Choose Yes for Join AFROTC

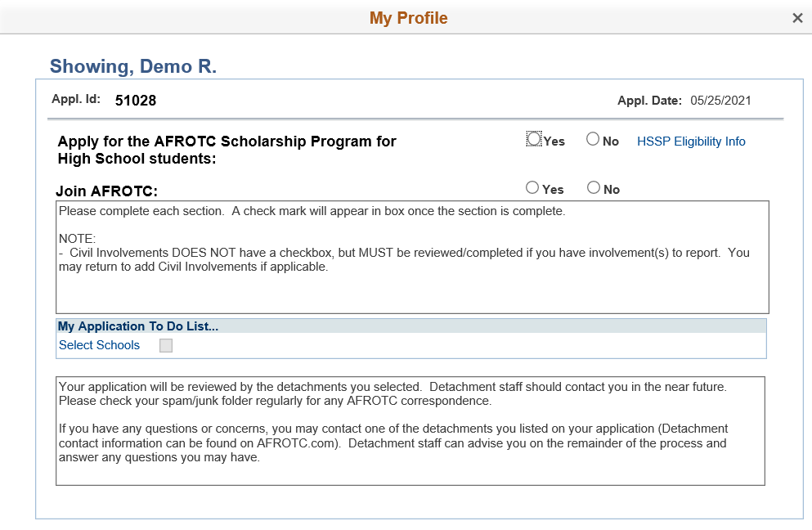(x=532, y=188)
